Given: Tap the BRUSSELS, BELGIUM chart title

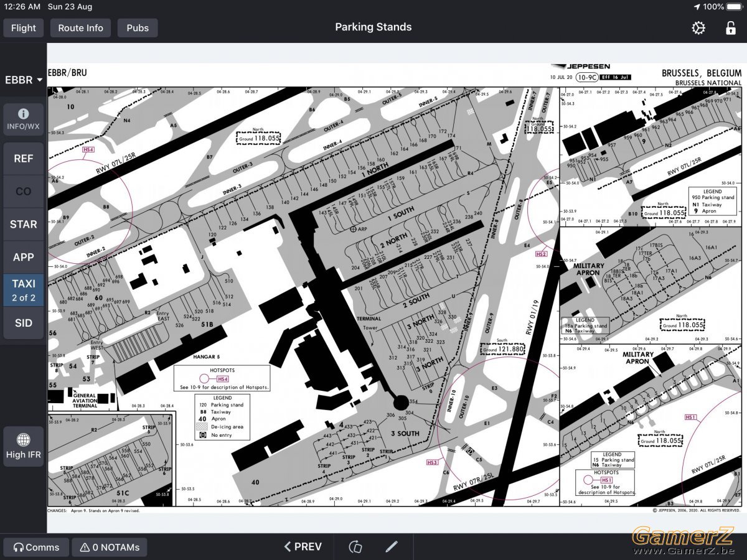Looking at the screenshot, I should click(x=702, y=73).
